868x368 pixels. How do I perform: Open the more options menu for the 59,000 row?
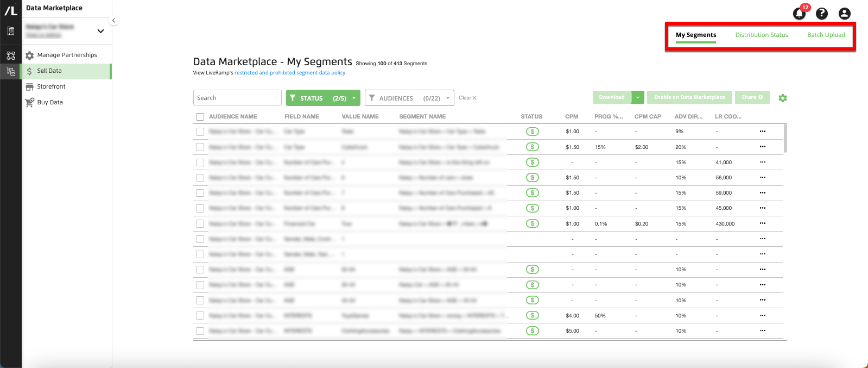click(x=763, y=192)
